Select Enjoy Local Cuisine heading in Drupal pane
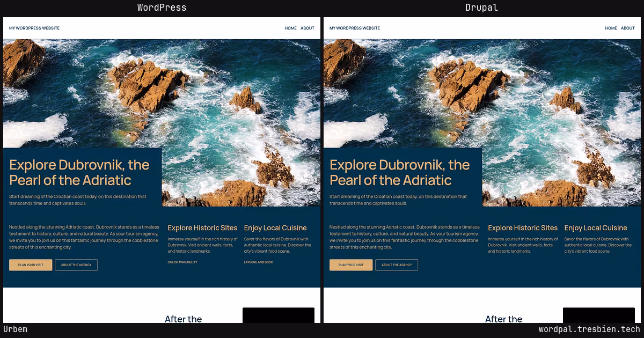The image size is (644, 338). coord(596,228)
